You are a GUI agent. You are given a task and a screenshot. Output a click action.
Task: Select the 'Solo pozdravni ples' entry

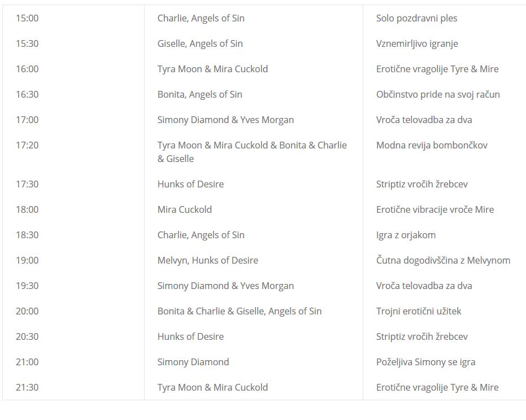416,18
